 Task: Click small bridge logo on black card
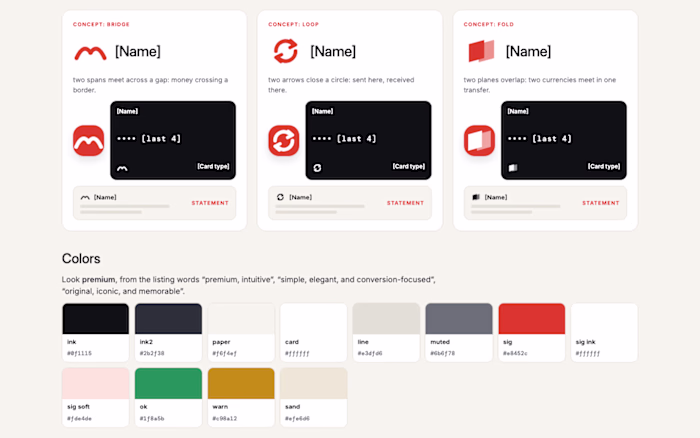pyautogui.click(x=122, y=168)
